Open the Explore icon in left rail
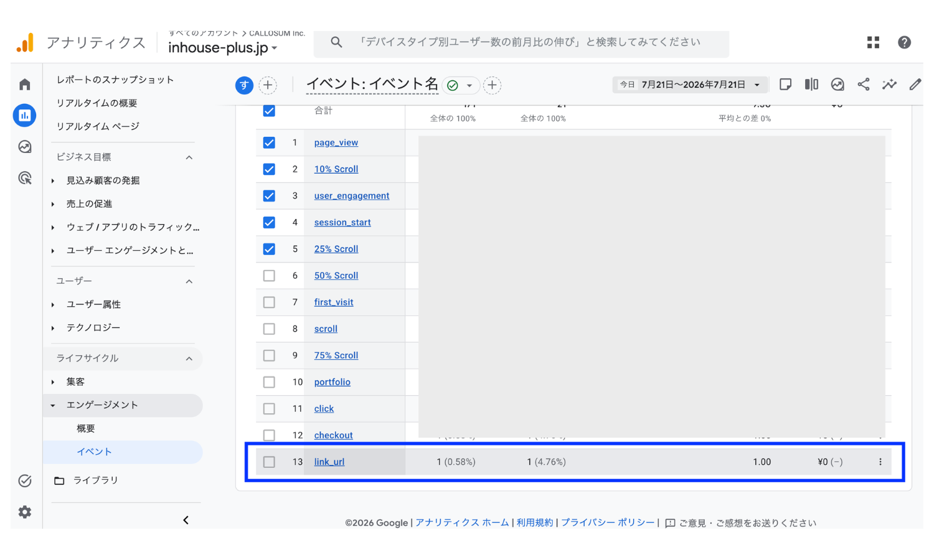Viewport: 934px width, 560px height. (25, 147)
